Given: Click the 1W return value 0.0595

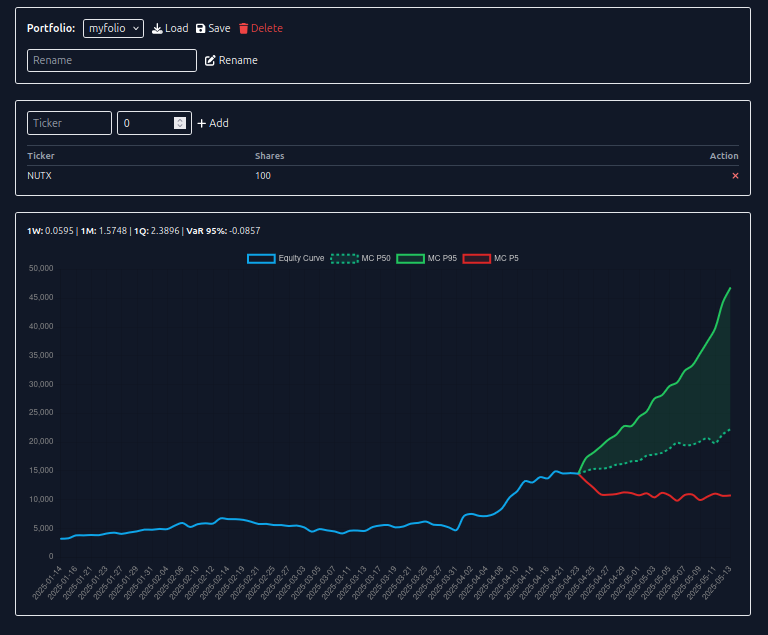Looking at the screenshot, I should [59, 231].
